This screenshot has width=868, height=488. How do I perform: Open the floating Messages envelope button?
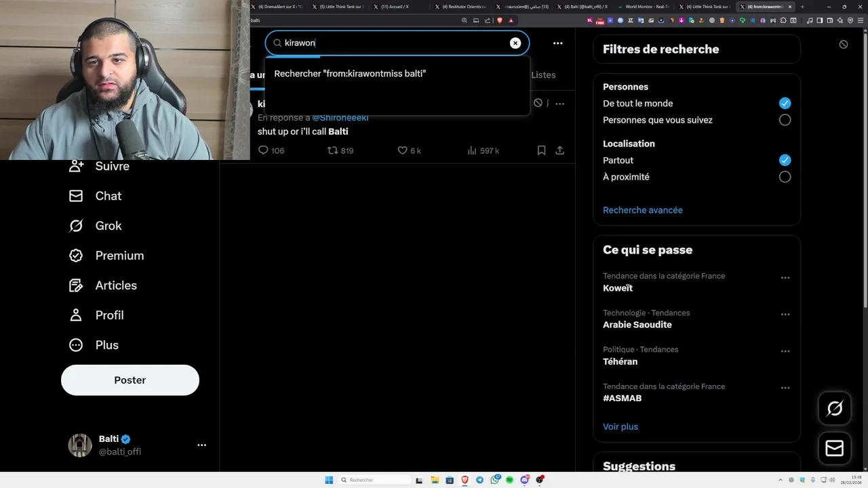[x=835, y=449]
